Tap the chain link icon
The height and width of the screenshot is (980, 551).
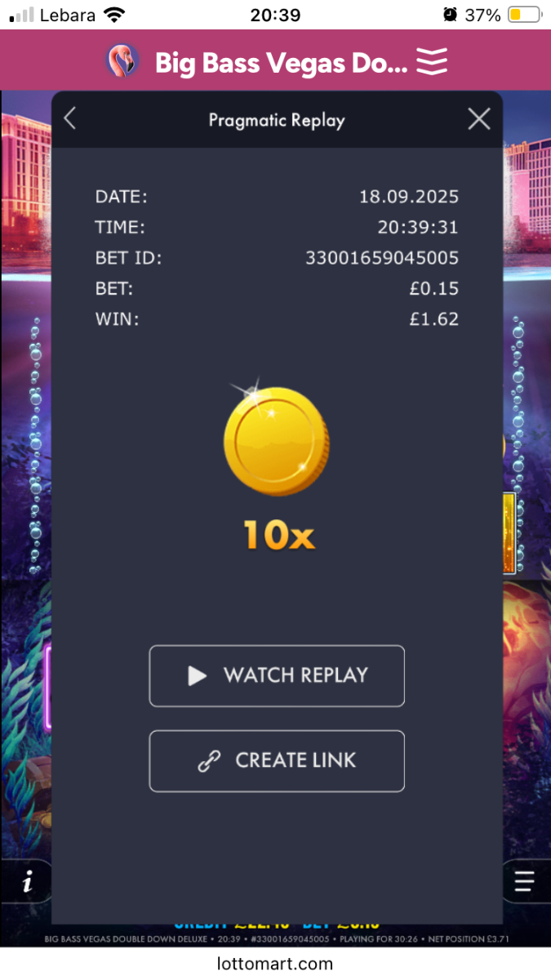(210, 761)
